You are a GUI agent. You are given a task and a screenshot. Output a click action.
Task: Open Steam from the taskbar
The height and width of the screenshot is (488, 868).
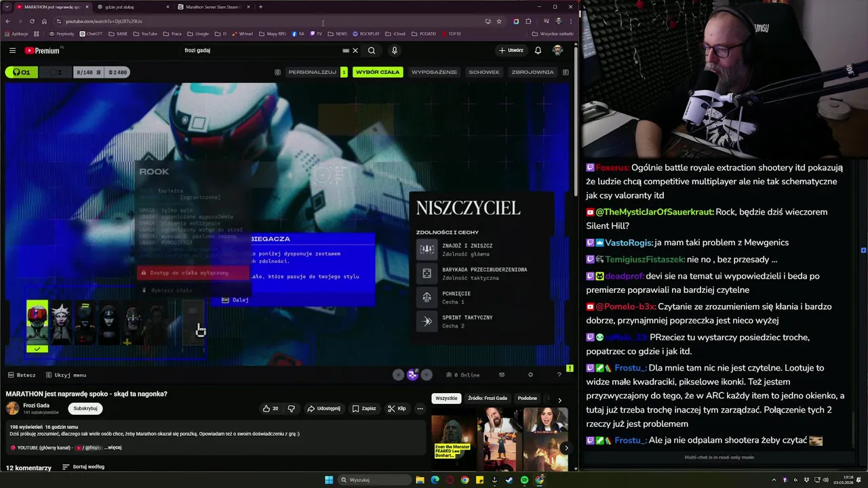509,480
